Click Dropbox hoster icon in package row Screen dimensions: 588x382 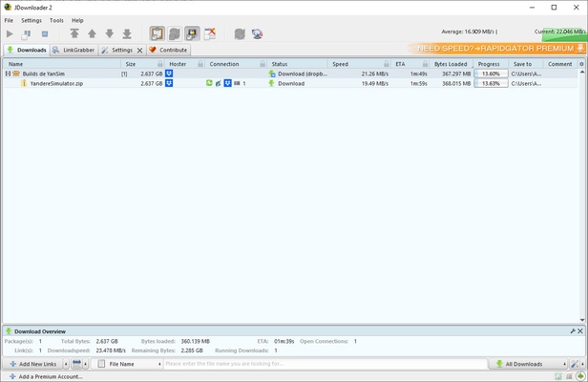(169, 74)
